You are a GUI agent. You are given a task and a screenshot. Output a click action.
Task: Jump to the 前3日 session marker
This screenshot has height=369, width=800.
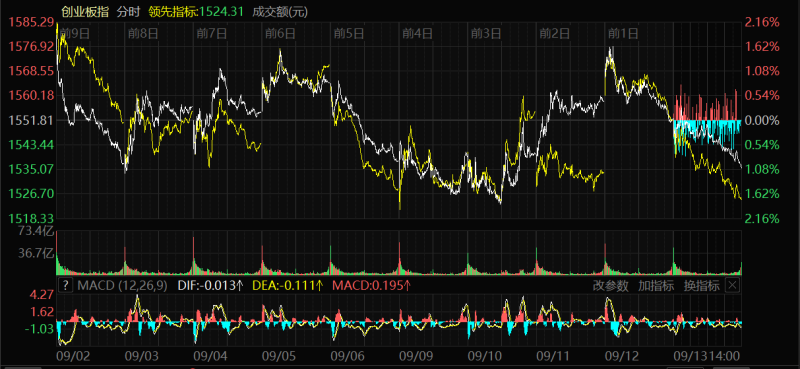[x=486, y=34]
